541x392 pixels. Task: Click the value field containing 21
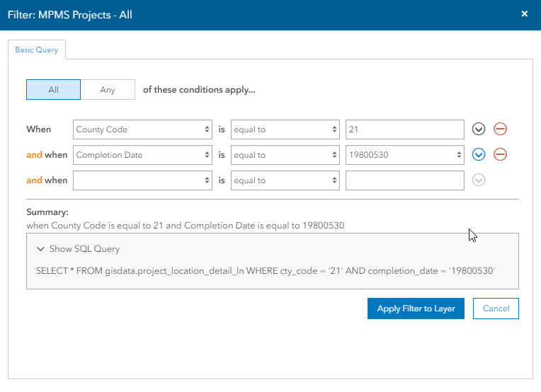click(x=404, y=129)
